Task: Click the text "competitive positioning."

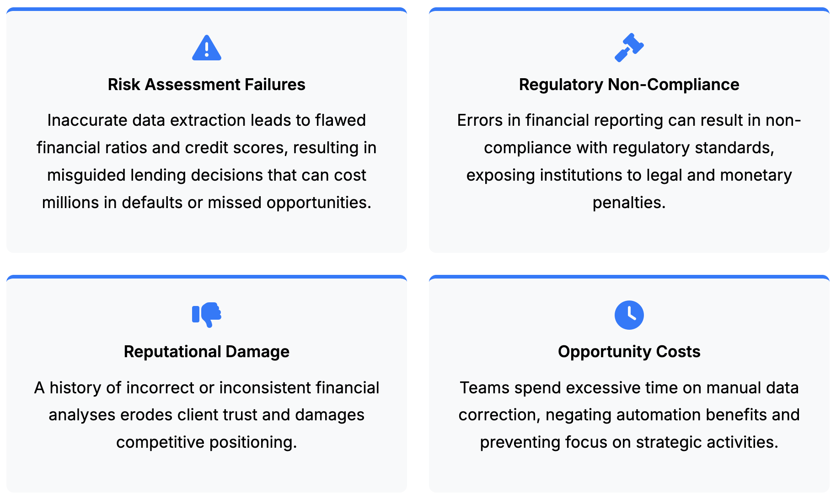Action: [207, 442]
